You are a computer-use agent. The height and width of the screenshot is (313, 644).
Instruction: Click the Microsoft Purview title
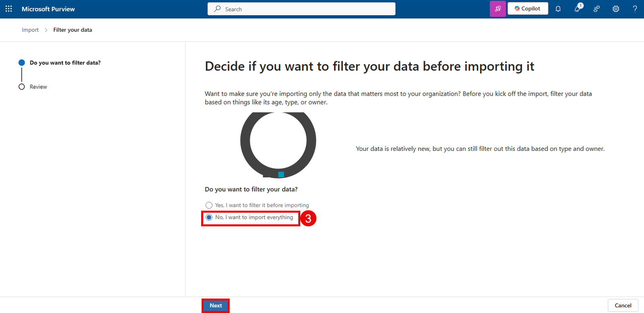tap(48, 9)
